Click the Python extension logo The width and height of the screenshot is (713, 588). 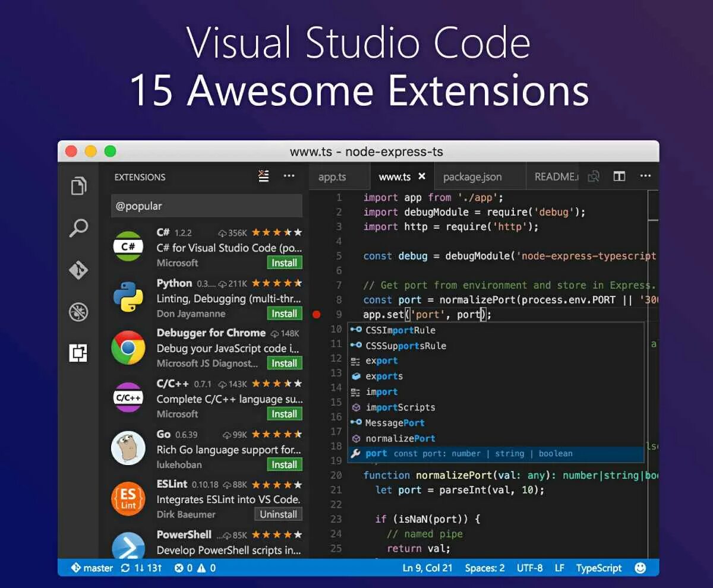[128, 297]
